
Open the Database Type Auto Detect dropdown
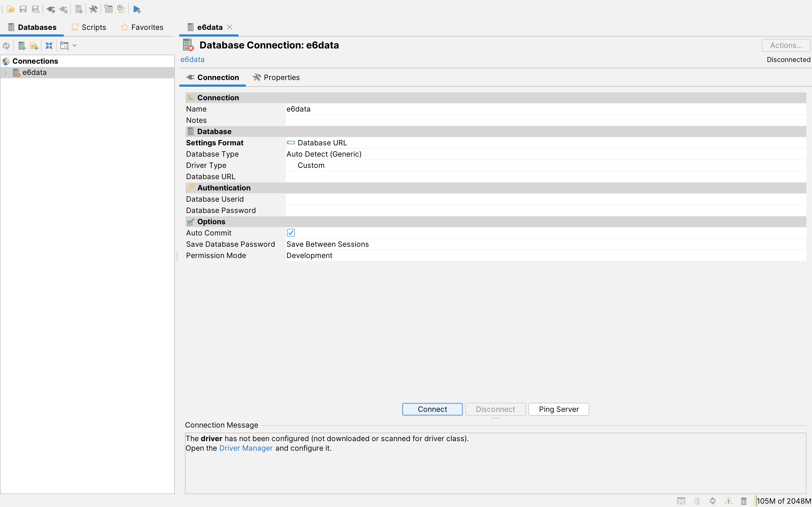pos(324,154)
